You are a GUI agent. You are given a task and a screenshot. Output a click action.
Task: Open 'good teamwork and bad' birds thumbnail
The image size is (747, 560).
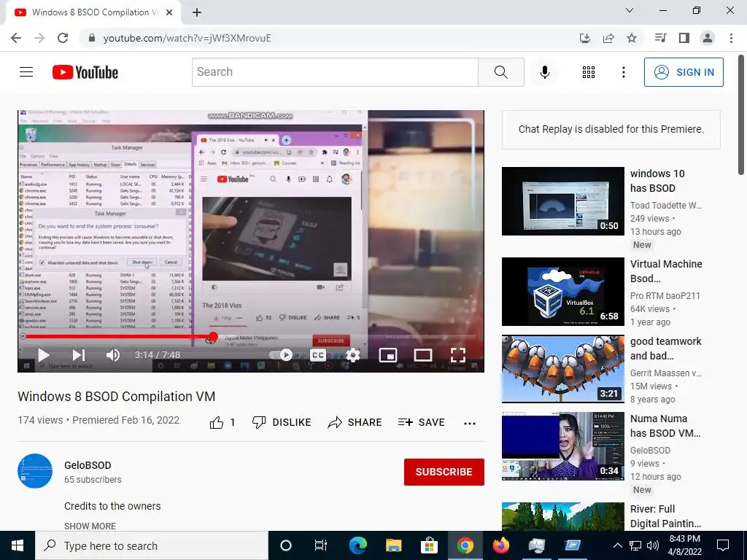(x=562, y=368)
